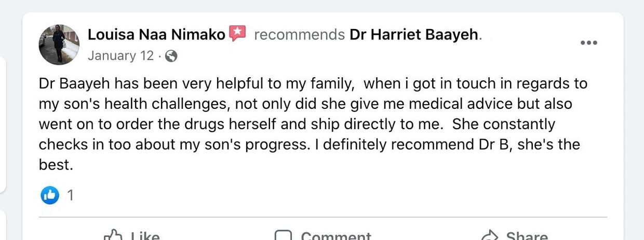Viewport: 644px width, 240px height.
Task: Open Louisa Naa Nimako's profile picture
Action: tap(59, 45)
